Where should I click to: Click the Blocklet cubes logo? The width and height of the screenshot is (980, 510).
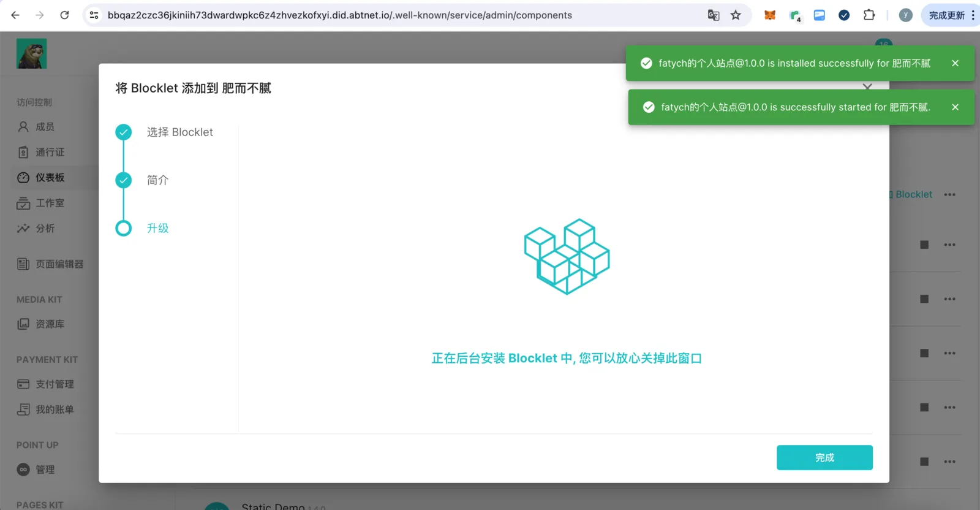567,256
